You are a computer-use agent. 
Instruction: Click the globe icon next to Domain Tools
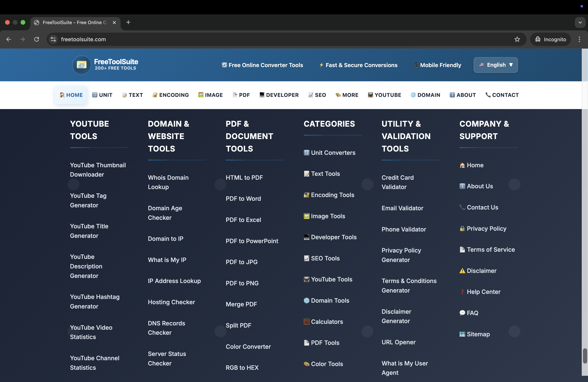coord(306,301)
